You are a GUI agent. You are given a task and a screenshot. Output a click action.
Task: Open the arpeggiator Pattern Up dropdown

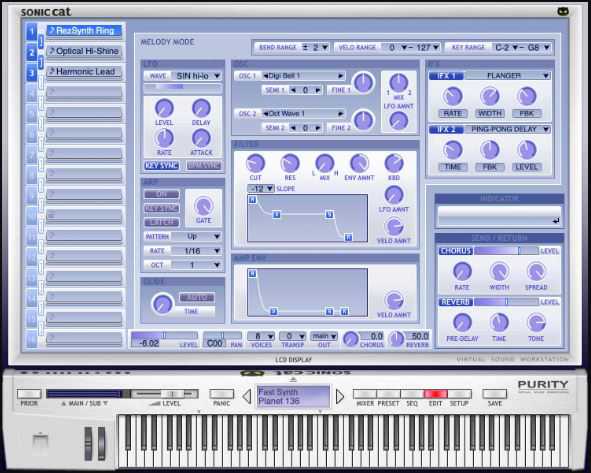coord(196,237)
